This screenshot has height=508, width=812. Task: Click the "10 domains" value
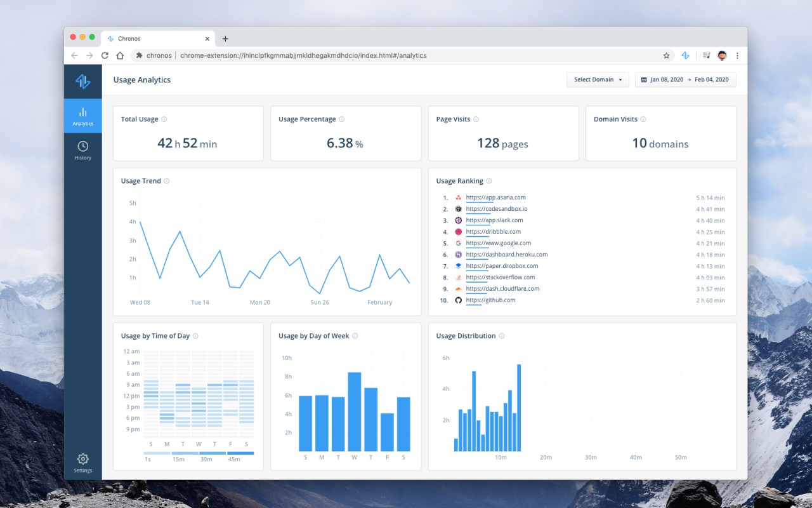(x=660, y=144)
